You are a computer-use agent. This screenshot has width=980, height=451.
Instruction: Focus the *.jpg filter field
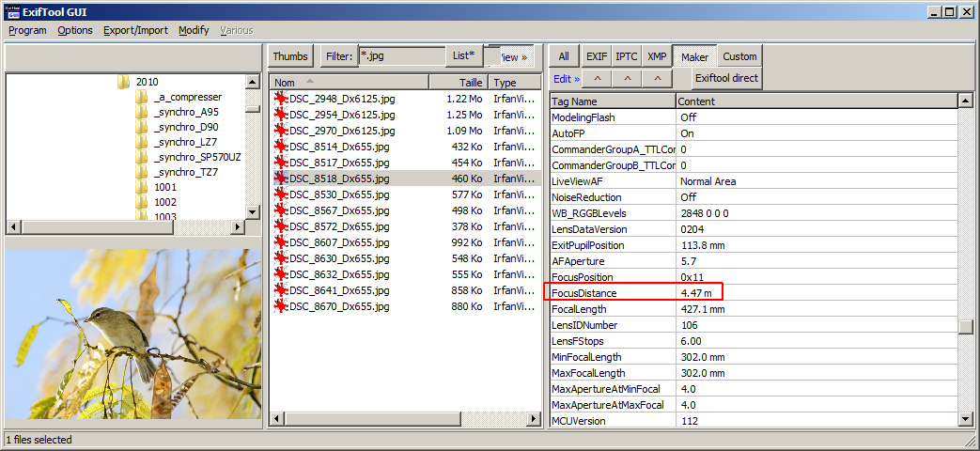402,56
